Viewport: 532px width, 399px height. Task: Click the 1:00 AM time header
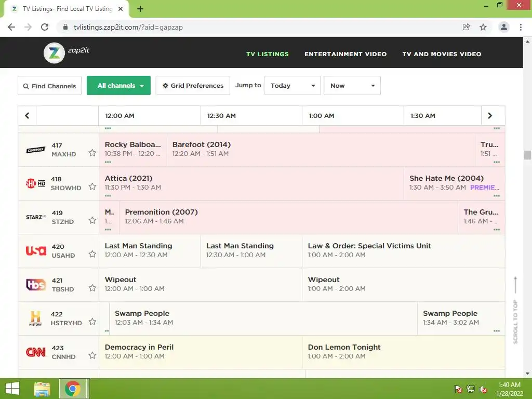coord(321,116)
